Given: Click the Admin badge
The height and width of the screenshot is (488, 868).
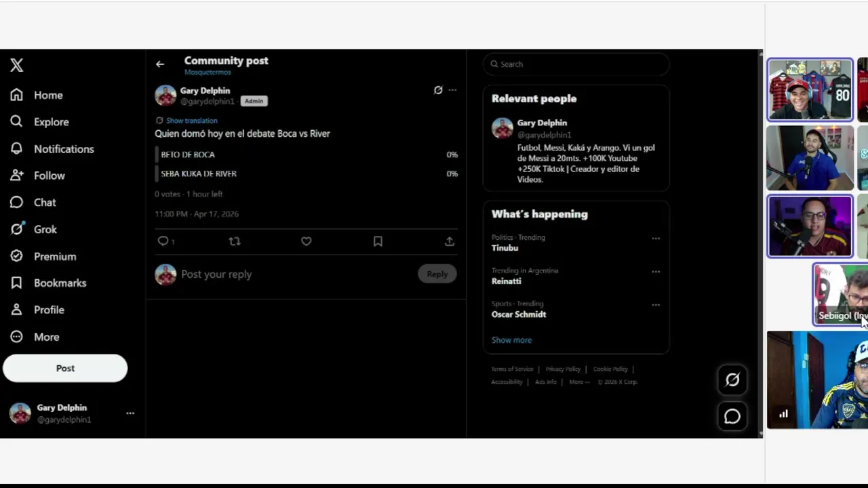Looking at the screenshot, I should pyautogui.click(x=254, y=101).
